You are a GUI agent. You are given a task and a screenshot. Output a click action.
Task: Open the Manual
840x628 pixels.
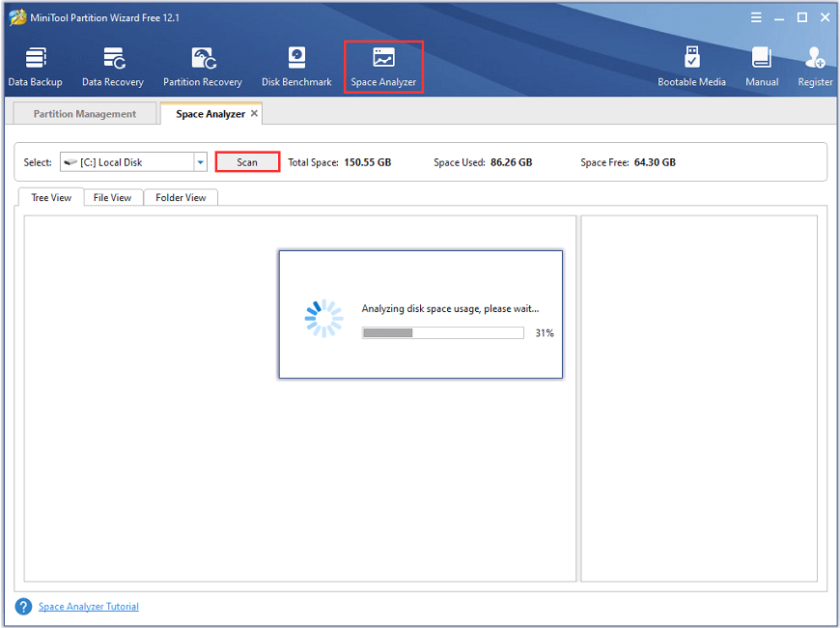[762, 67]
